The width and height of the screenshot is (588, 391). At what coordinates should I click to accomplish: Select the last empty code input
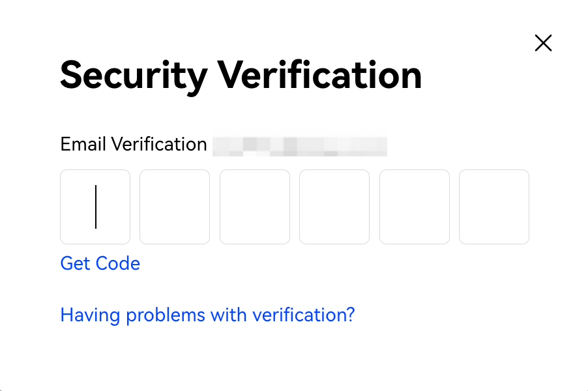(494, 207)
